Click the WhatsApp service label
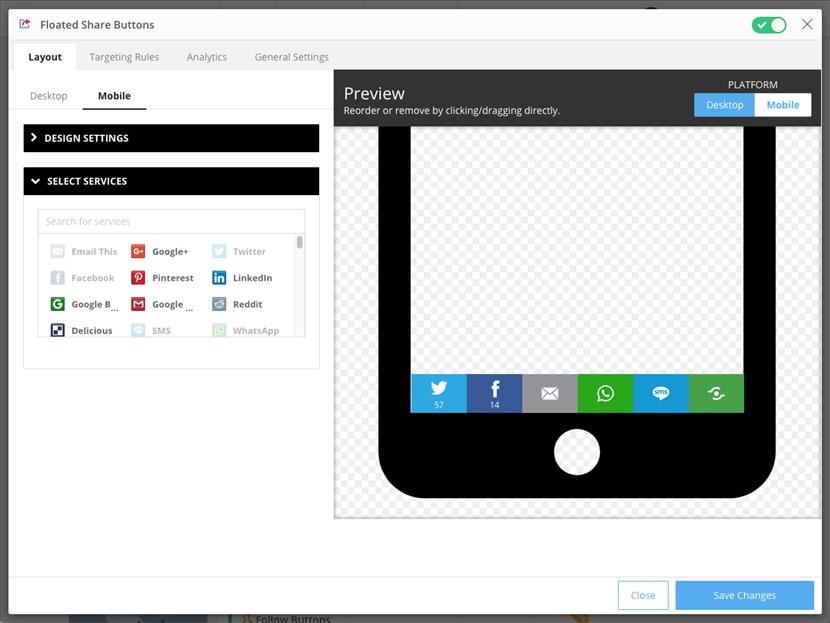 coord(256,331)
